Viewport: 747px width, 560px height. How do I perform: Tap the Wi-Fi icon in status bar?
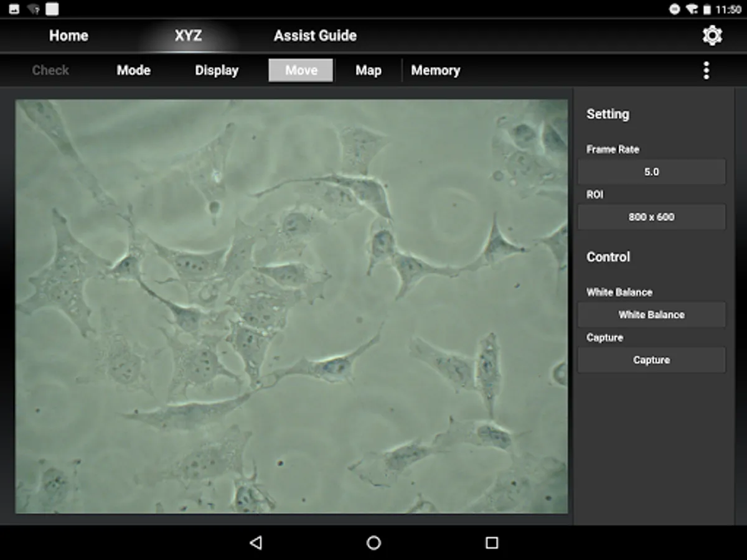(692, 9)
